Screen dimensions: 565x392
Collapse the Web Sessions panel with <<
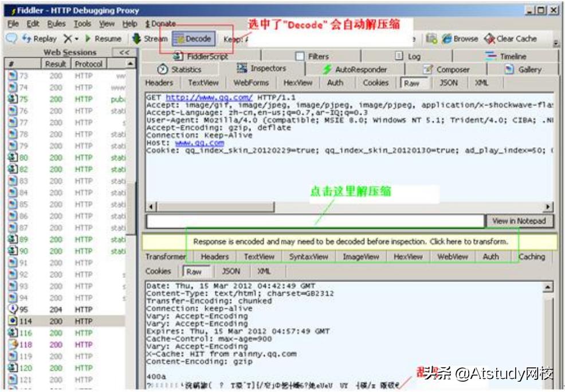tap(124, 53)
